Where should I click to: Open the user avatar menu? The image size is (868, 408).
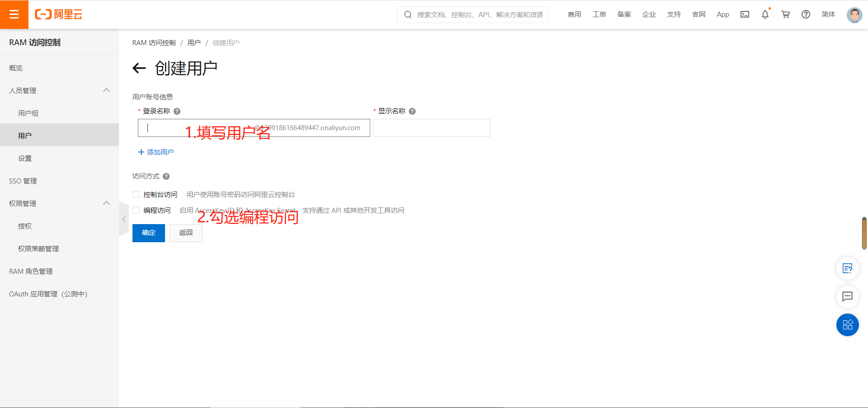(854, 15)
